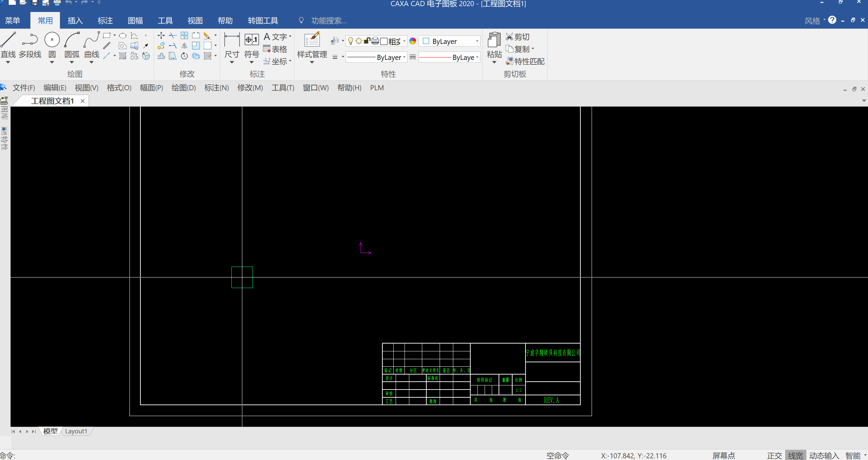
Task: Toggle 正交 orthogonal mode in status bar
Action: (774, 455)
